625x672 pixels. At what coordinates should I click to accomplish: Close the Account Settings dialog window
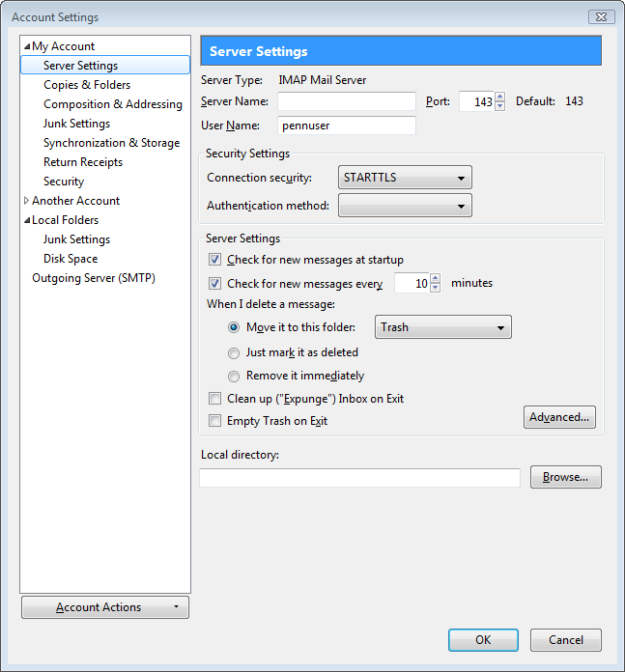click(601, 17)
